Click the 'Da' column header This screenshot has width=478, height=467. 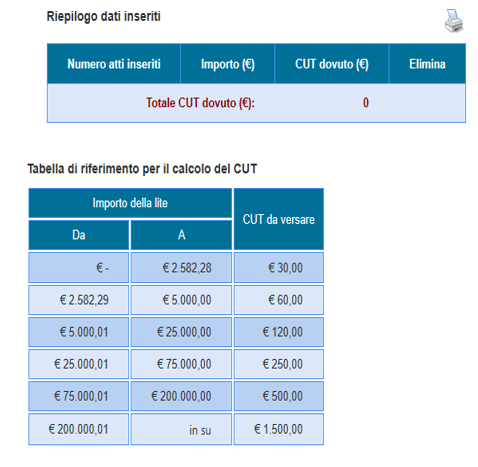click(x=79, y=235)
